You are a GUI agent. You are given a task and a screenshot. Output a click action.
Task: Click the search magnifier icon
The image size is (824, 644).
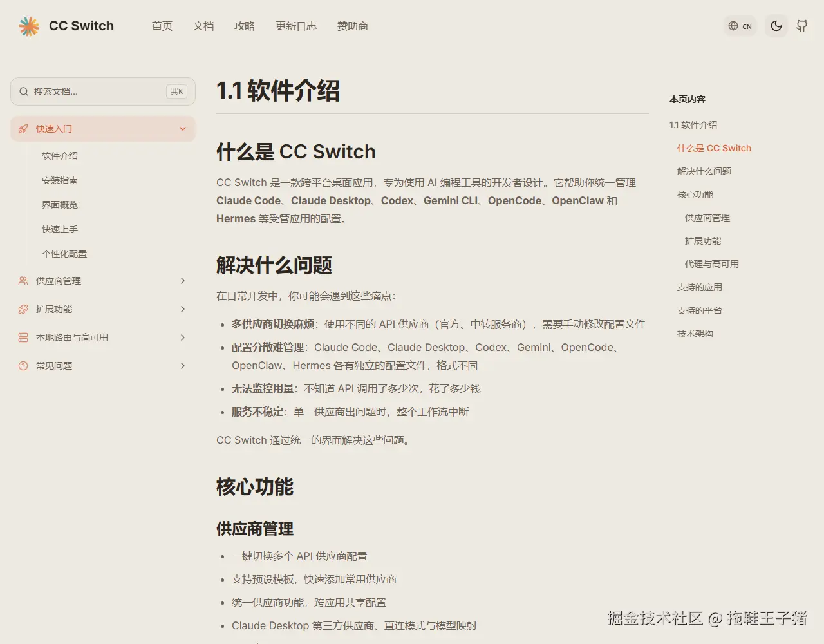tap(24, 91)
